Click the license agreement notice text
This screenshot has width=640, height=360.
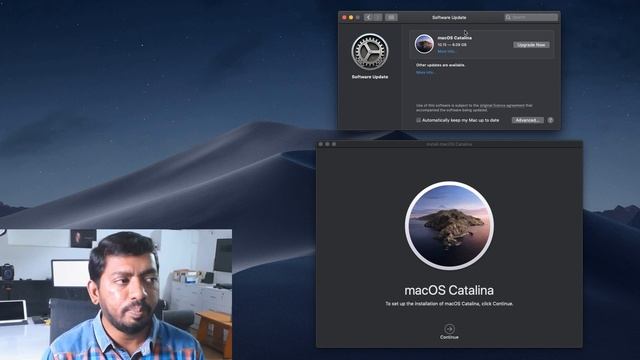[474, 107]
